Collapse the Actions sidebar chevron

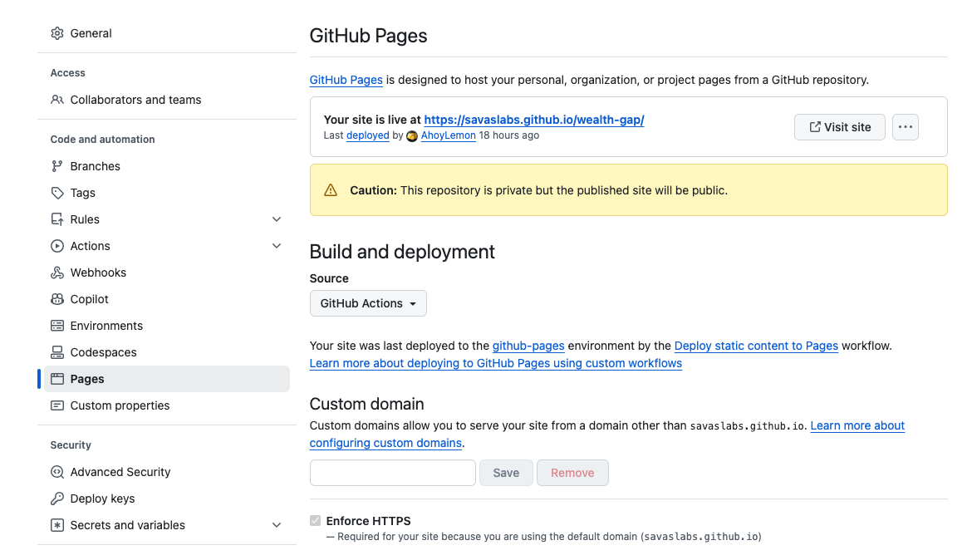(x=277, y=246)
